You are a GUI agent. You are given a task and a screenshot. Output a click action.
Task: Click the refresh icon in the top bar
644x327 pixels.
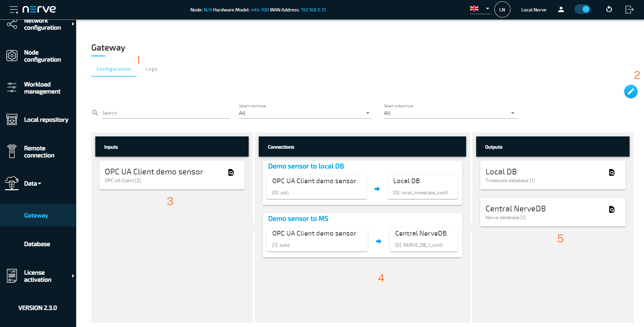tap(609, 9)
